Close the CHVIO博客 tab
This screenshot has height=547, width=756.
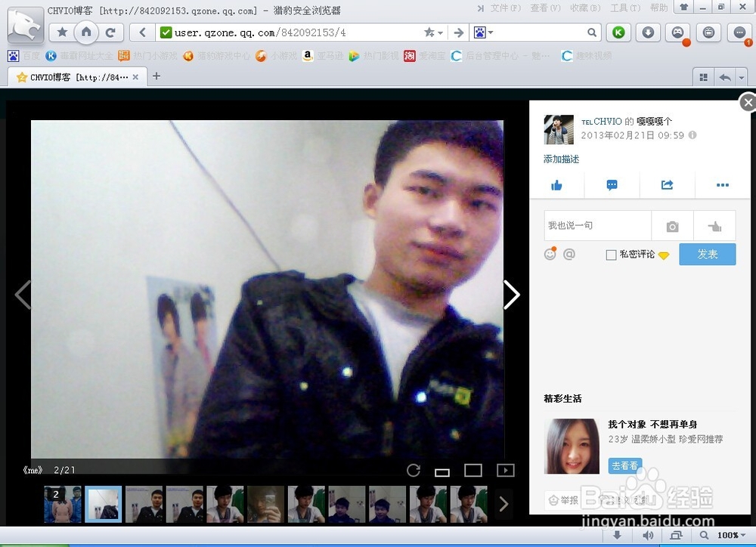pos(135,77)
